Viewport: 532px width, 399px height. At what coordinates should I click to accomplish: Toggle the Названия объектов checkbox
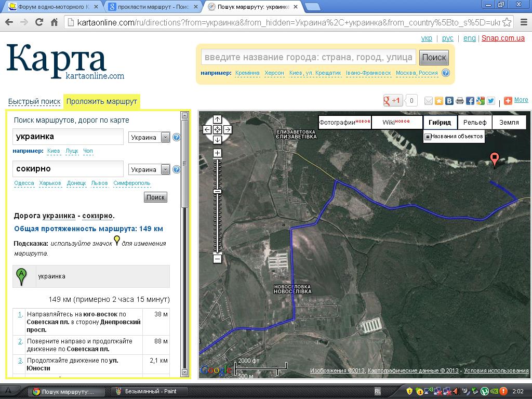[428, 137]
